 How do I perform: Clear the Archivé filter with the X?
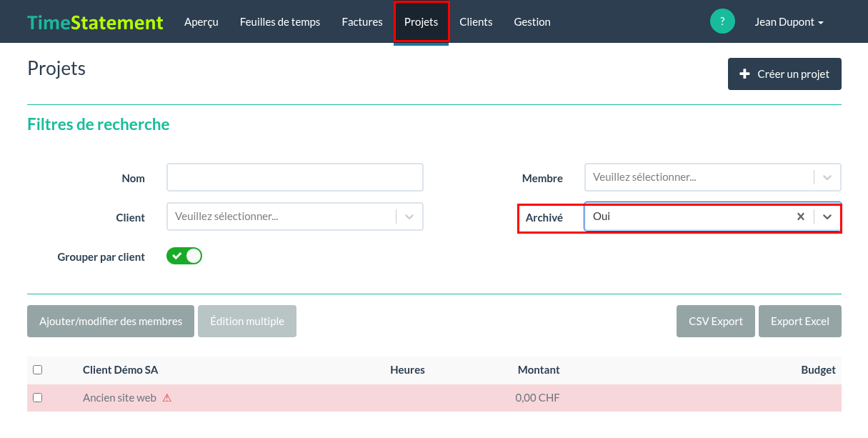(x=801, y=216)
